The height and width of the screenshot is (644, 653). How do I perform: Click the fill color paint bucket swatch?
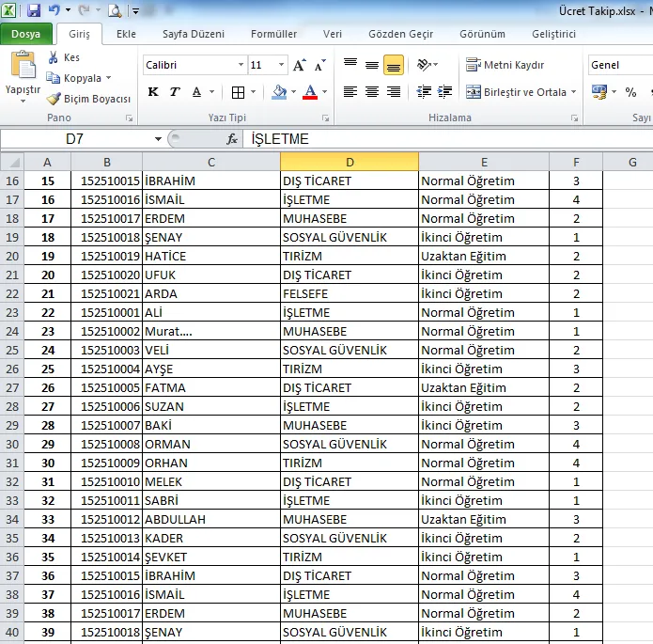pos(278,92)
